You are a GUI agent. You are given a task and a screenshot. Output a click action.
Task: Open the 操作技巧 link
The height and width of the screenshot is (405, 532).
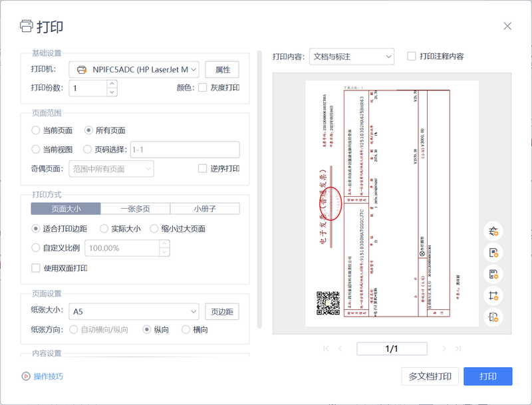click(48, 376)
